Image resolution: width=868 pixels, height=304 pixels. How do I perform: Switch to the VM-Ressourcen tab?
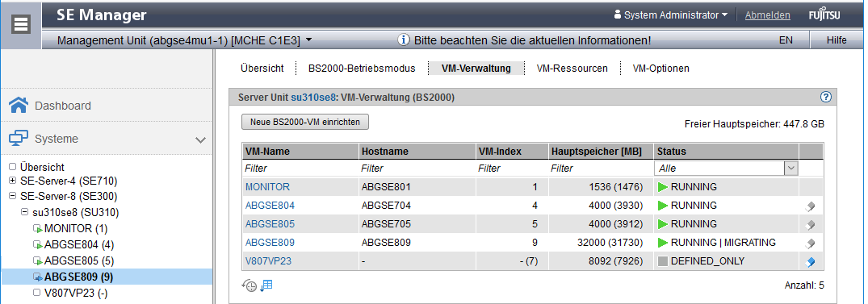click(x=572, y=69)
